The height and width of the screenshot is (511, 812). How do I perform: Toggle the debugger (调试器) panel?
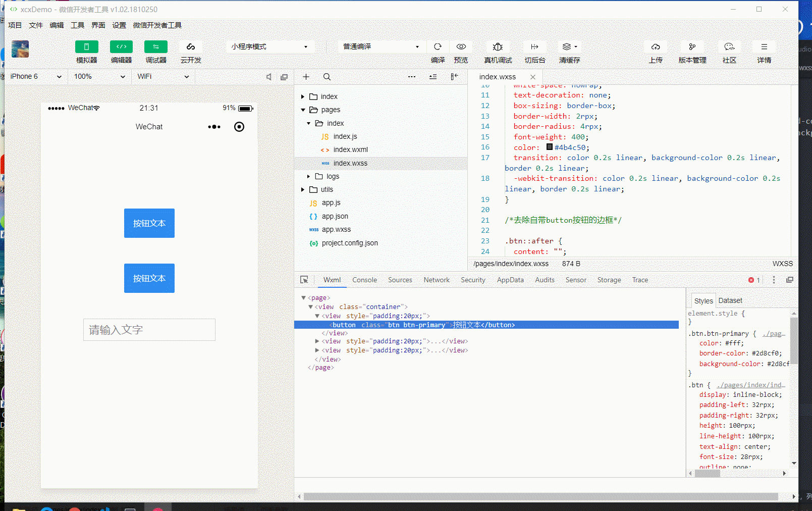coord(156,47)
